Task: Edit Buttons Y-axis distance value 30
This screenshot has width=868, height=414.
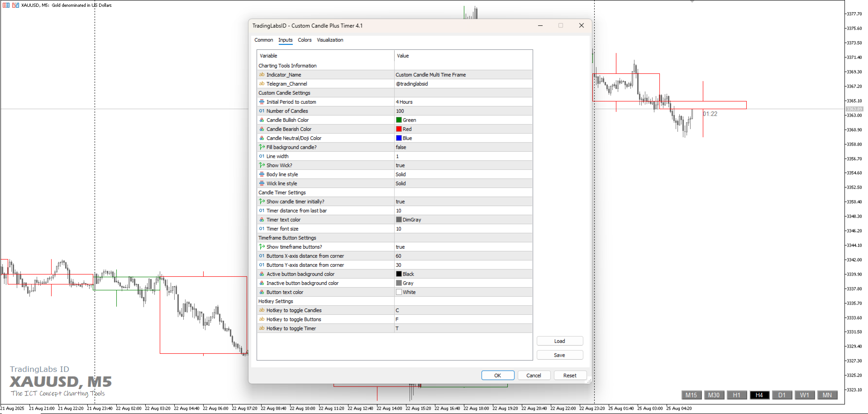Action: [x=463, y=265]
